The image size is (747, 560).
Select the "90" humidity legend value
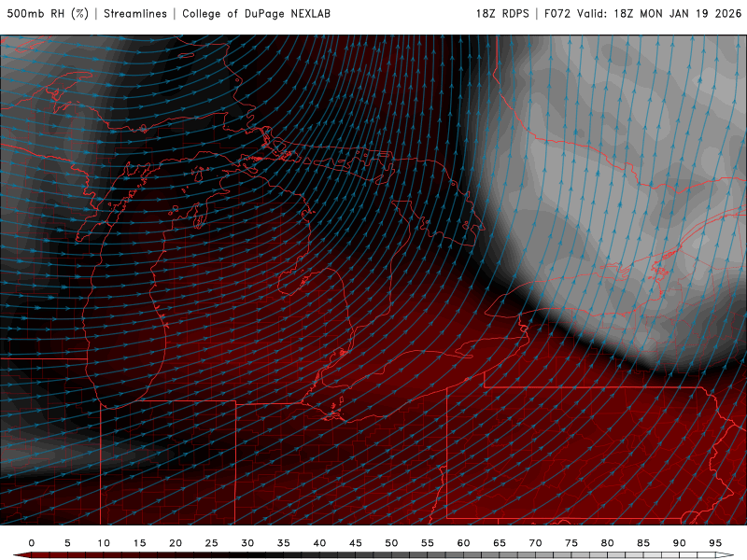(x=680, y=543)
